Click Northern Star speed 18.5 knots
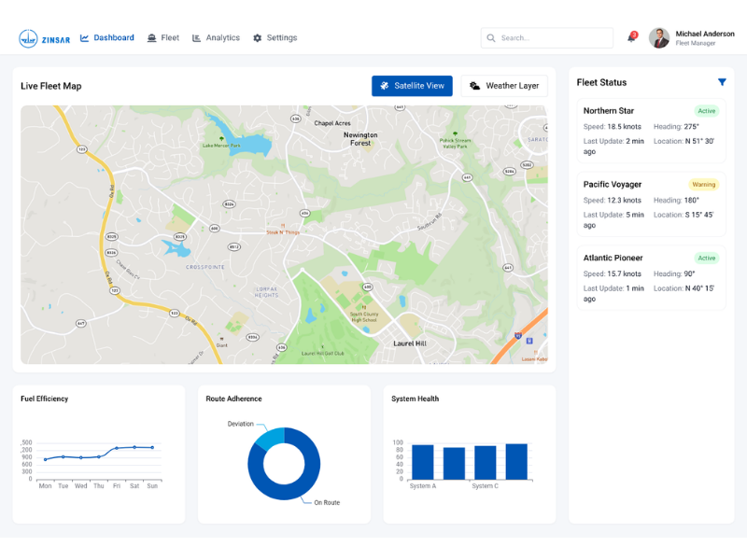This screenshot has width=747, height=560. click(613, 127)
